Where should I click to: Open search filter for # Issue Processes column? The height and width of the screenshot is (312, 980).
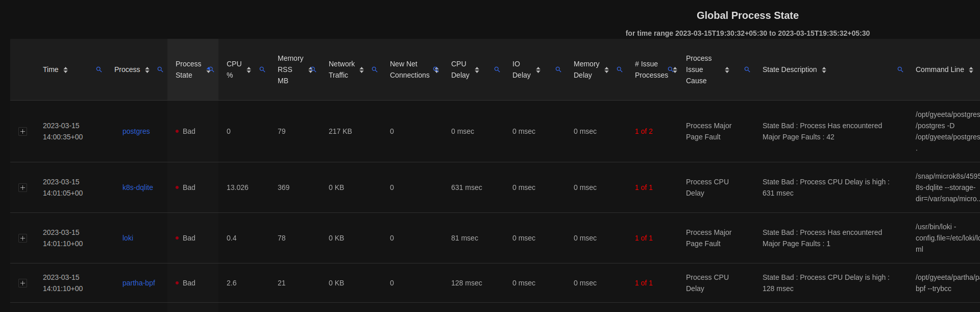click(671, 69)
